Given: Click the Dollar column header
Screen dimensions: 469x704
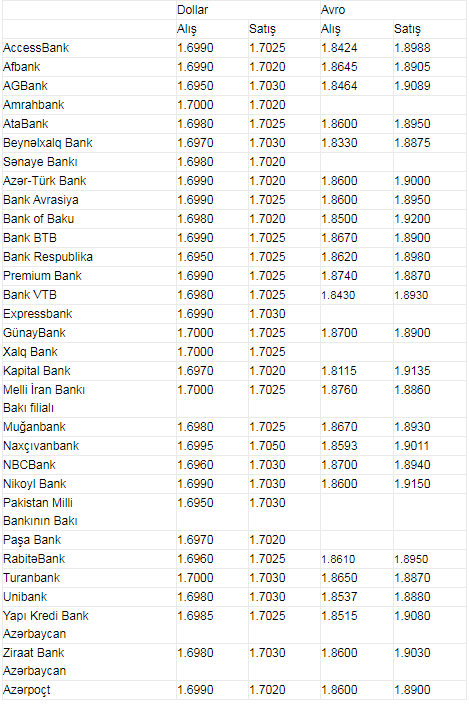Looking at the screenshot, I should (x=193, y=10).
